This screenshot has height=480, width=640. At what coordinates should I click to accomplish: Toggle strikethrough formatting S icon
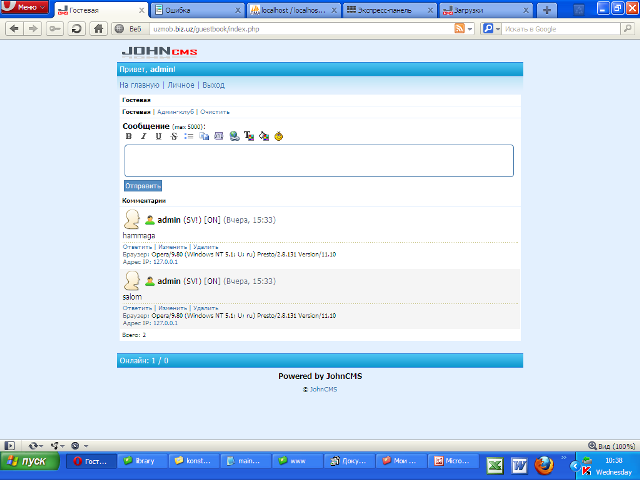174,136
